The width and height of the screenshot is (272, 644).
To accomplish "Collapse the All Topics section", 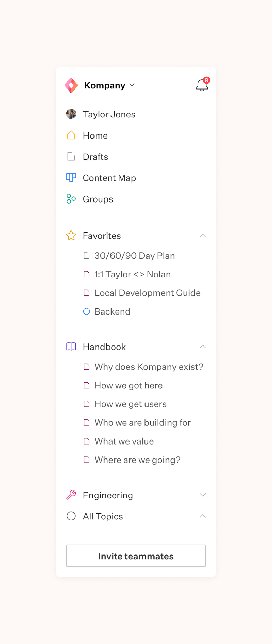I will pos(203,516).
